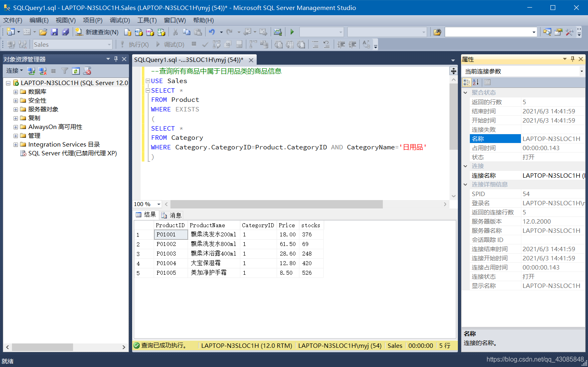This screenshot has height=367, width=588.
Task: Expand the 数据库 folder
Action: click(x=16, y=92)
